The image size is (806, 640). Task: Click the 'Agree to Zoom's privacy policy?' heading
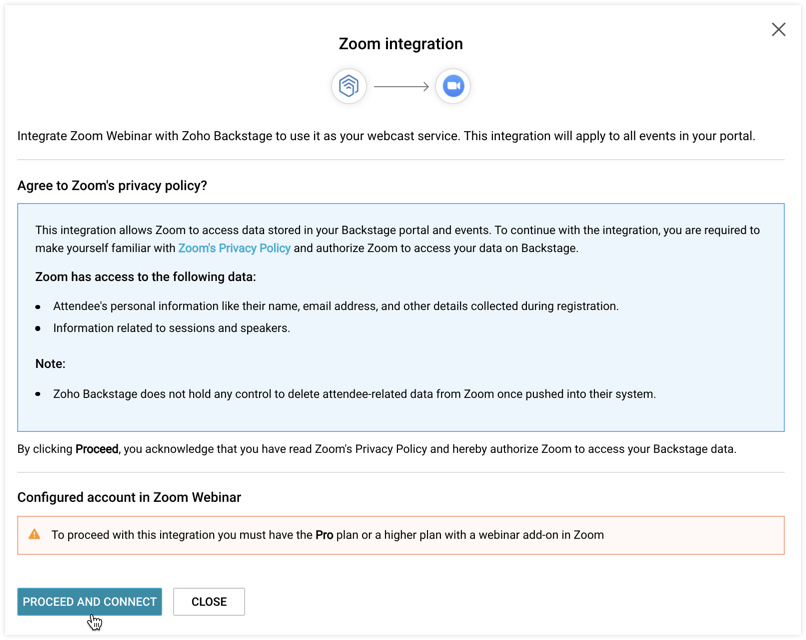pos(112,186)
